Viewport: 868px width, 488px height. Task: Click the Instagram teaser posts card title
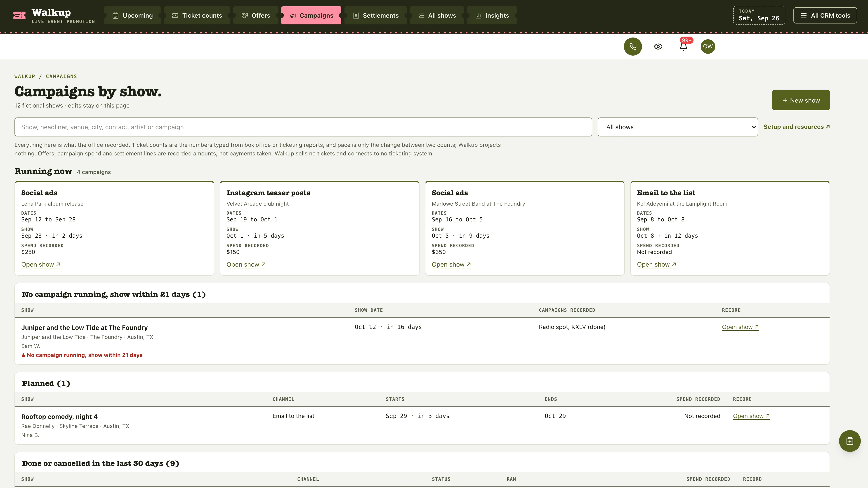tap(268, 193)
